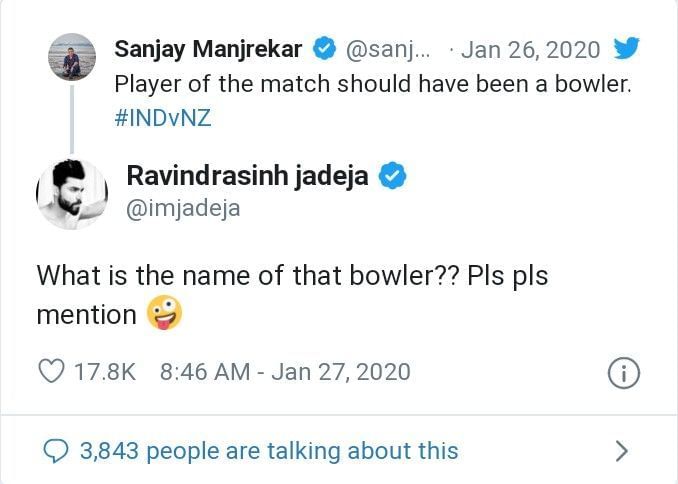Click the truncated @sanj... handle
The image size is (678, 484).
(x=387, y=48)
